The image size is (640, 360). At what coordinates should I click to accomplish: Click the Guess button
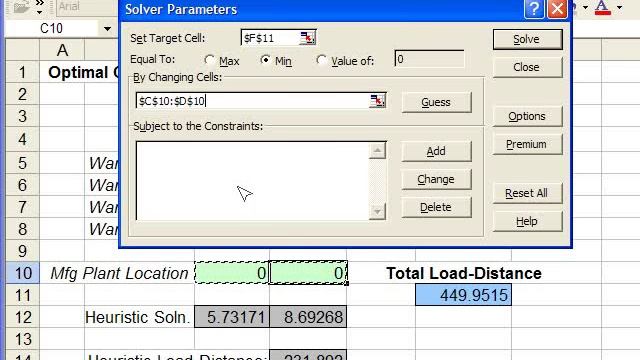(436, 102)
